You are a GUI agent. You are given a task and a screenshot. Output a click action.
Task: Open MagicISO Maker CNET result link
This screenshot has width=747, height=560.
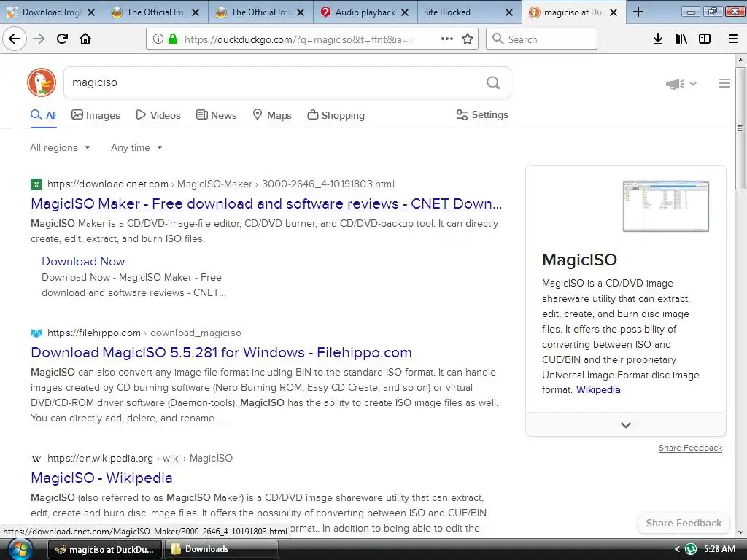click(x=266, y=204)
